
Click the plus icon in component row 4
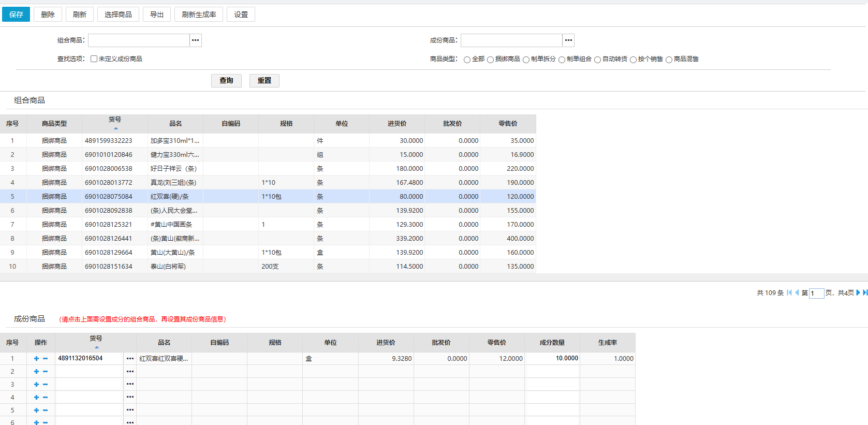tap(36, 397)
